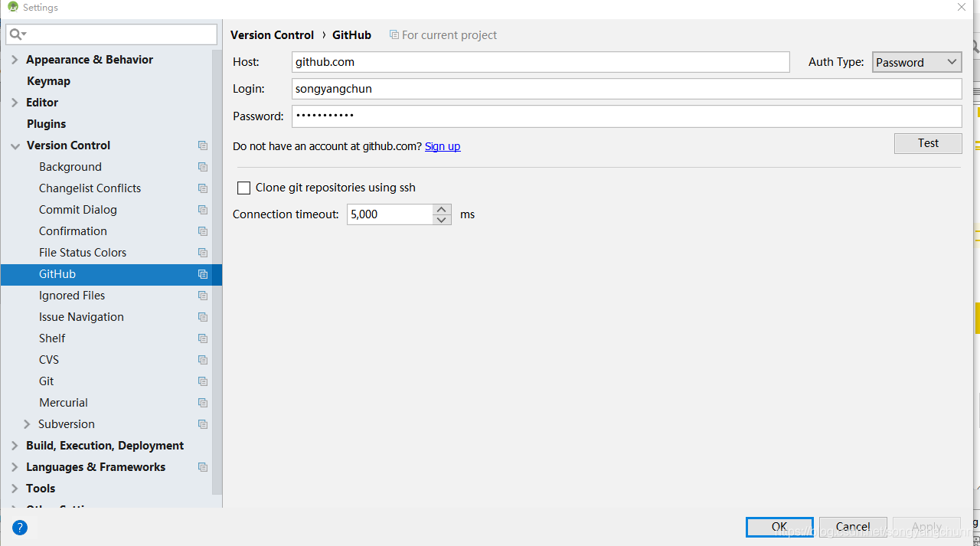The height and width of the screenshot is (546, 980).
Task: Open Confirmation settings
Action: click(73, 231)
